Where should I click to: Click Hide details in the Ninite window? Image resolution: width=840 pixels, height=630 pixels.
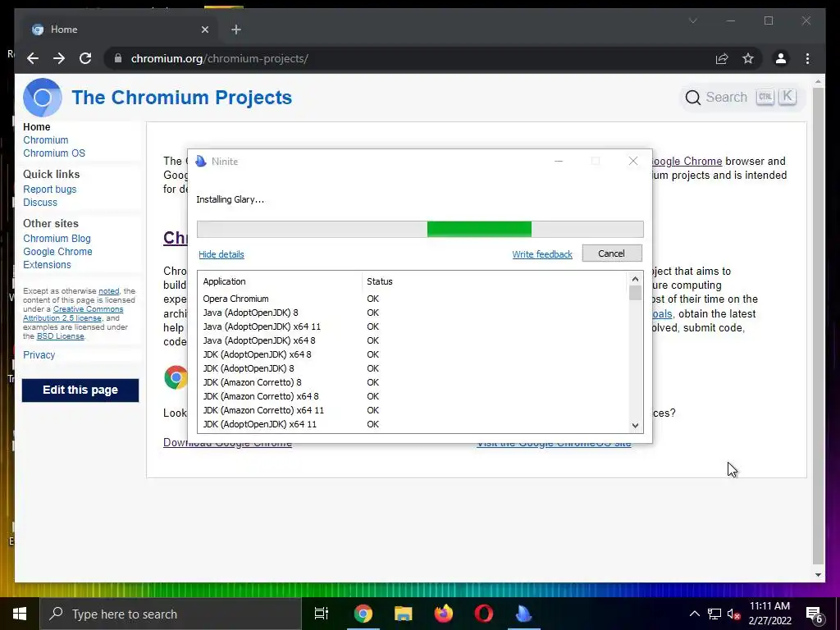pyautogui.click(x=221, y=254)
